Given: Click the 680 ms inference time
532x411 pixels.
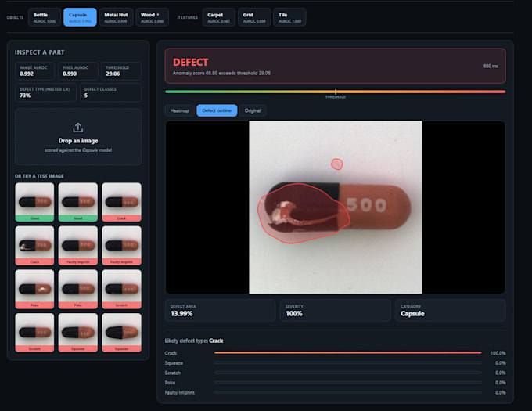Looking at the screenshot, I should [x=491, y=66].
